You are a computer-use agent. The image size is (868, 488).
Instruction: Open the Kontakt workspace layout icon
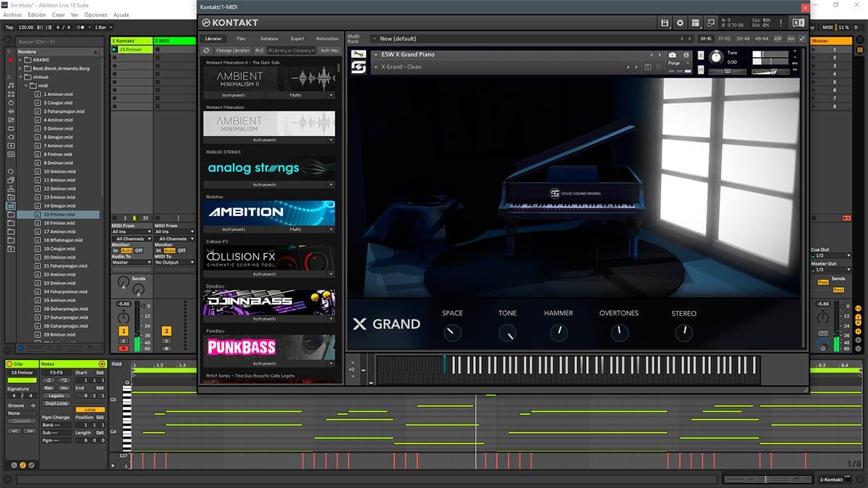click(x=695, y=23)
